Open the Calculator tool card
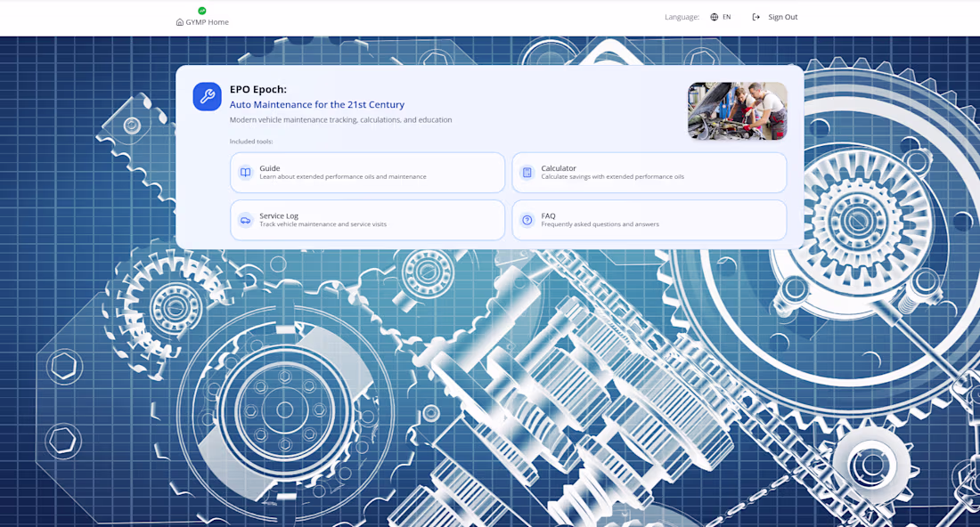 coord(649,173)
